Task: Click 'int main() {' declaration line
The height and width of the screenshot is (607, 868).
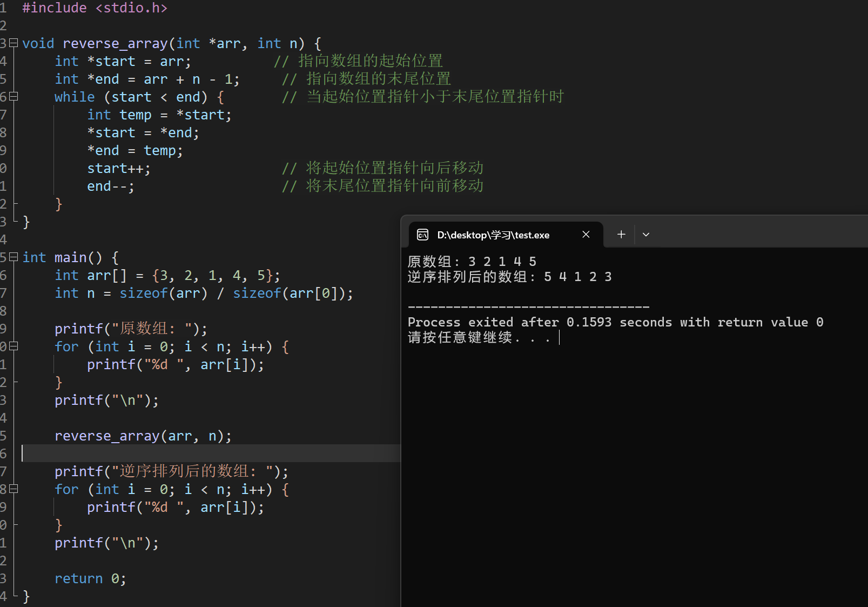Action: (71, 257)
